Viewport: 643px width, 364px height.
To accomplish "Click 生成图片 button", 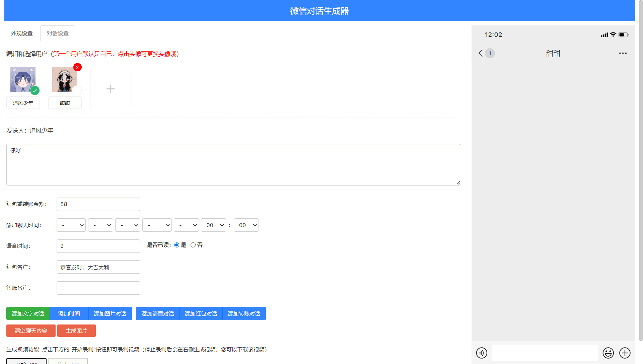I will 76,331.
